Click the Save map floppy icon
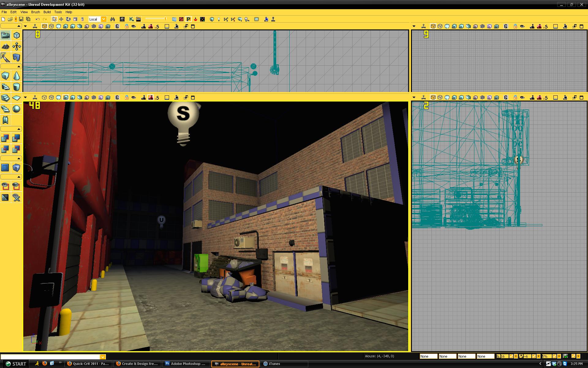This screenshot has width=588, height=368. [x=21, y=19]
